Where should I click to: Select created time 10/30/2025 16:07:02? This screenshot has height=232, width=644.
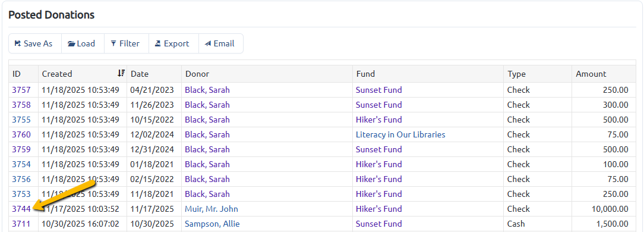83,224
